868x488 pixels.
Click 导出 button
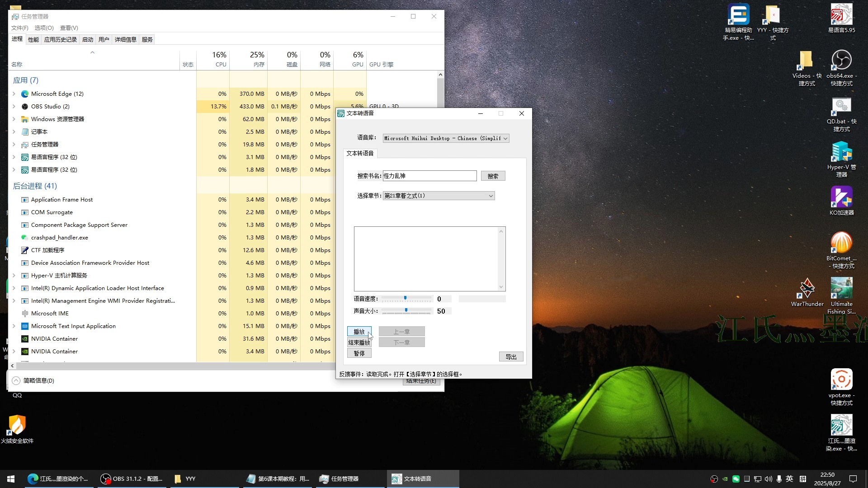pos(511,357)
